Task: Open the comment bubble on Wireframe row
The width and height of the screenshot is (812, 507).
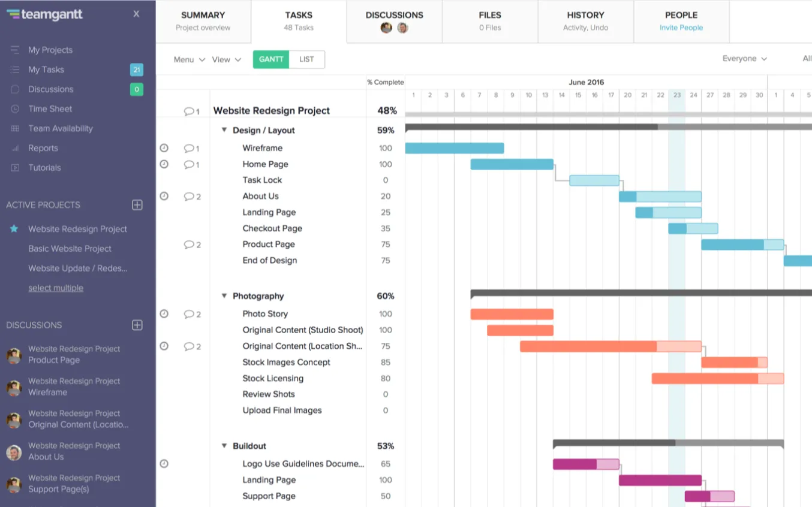Action: click(191, 148)
